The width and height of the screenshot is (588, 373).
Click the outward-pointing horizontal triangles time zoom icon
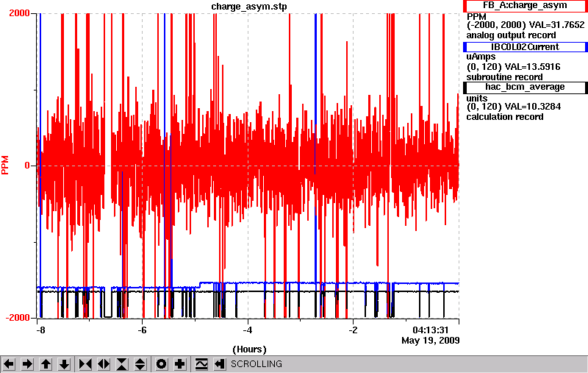pos(104,364)
